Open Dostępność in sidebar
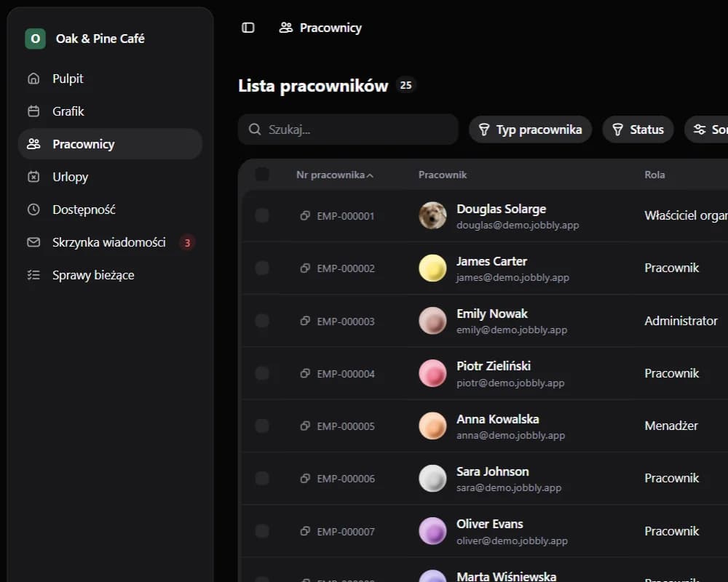Image resolution: width=728 pixels, height=582 pixels. [x=110, y=210]
